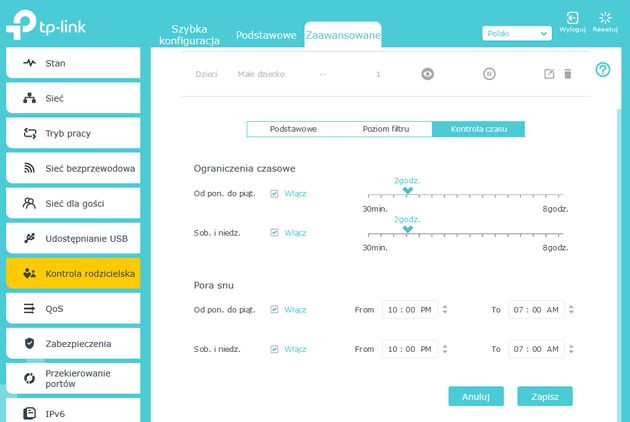The width and height of the screenshot is (630, 422).
Task: Open Tryb pracy in the sidebar
Action: (x=73, y=133)
